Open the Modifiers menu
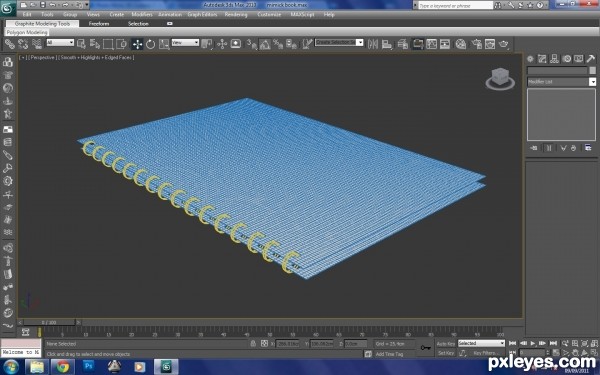Screen dimensions: 600x375 pyautogui.click(x=142, y=15)
